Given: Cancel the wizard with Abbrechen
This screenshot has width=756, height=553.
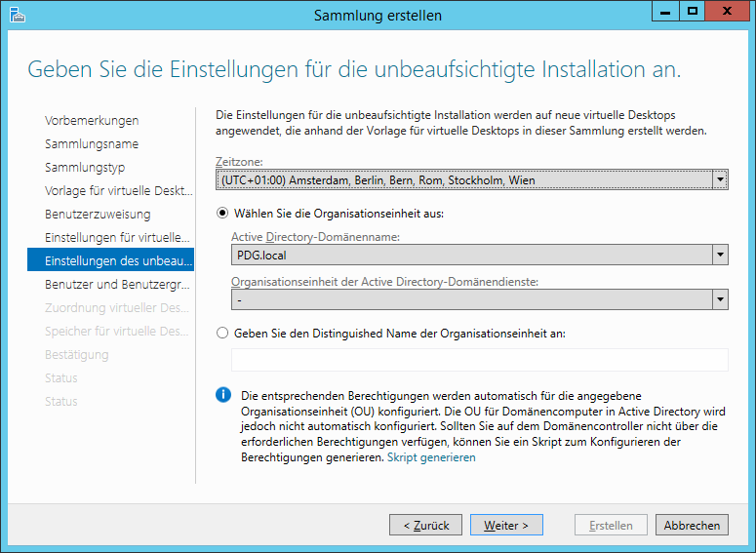Looking at the screenshot, I should 692,525.
